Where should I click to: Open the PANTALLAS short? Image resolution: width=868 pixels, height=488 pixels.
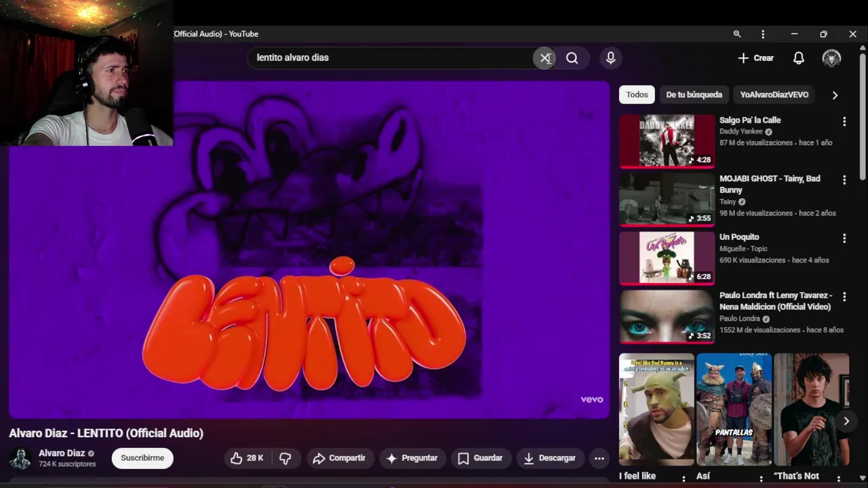734,409
